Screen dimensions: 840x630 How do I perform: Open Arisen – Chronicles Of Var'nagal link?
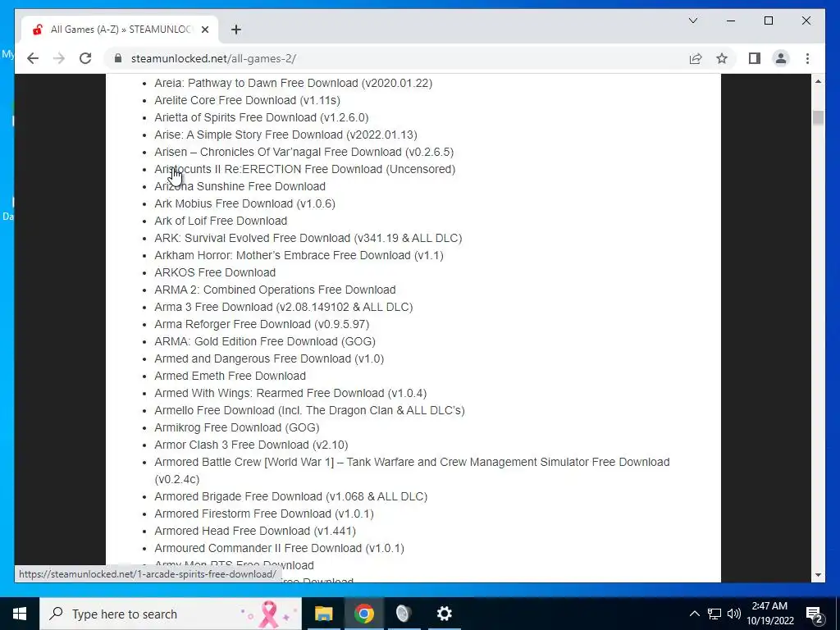point(304,152)
